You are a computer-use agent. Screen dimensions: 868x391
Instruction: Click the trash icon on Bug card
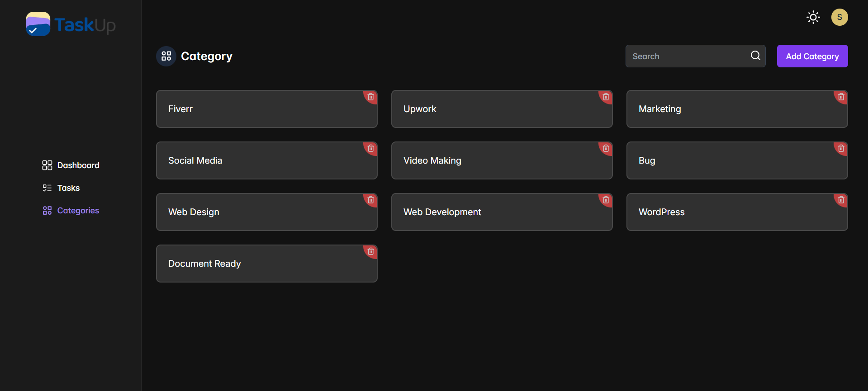tap(841, 148)
